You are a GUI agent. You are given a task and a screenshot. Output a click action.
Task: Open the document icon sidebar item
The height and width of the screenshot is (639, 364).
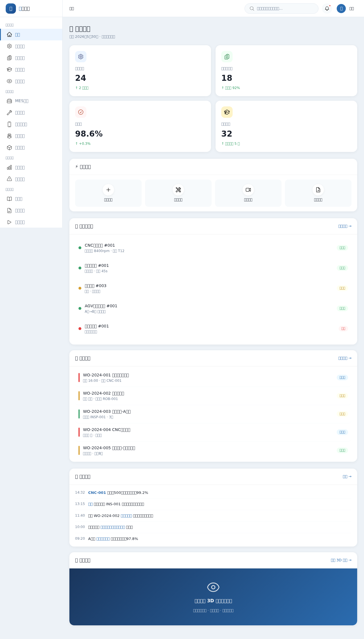[x=31, y=211]
